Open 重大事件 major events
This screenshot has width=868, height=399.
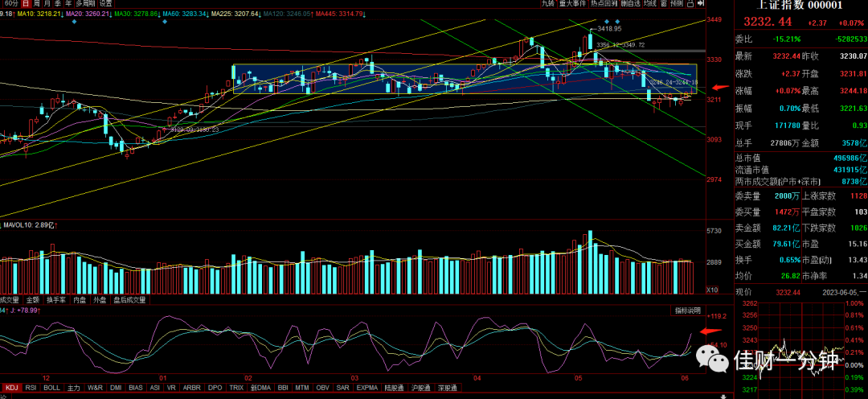[574, 3]
